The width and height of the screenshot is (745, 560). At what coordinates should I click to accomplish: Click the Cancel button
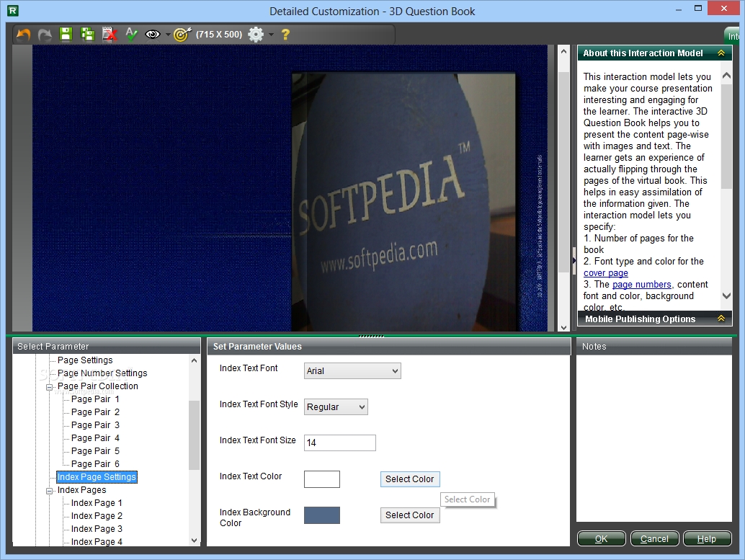coord(654,538)
